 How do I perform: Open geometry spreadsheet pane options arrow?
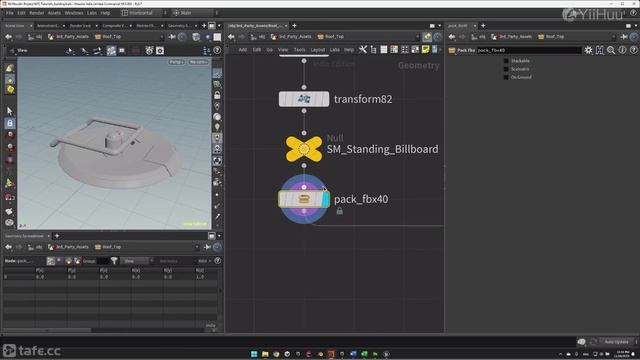click(x=219, y=236)
